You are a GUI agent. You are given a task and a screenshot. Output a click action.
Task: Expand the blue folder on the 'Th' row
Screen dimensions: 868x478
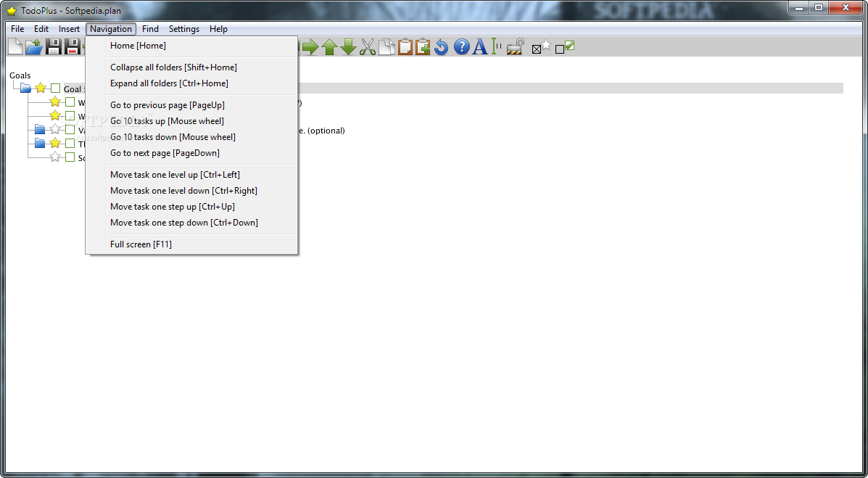click(x=40, y=144)
